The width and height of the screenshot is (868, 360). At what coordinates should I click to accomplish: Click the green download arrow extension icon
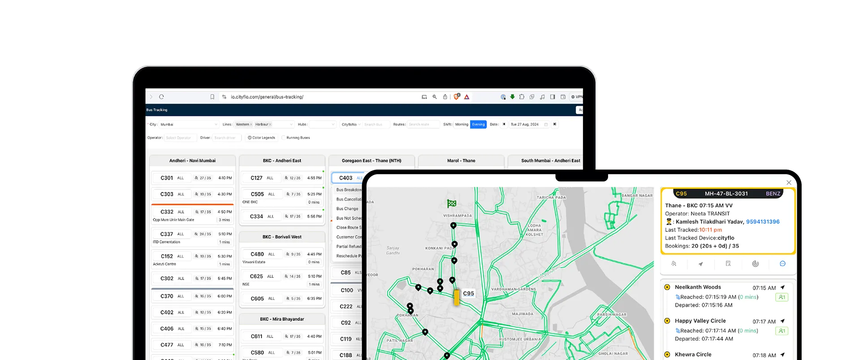pyautogui.click(x=512, y=97)
